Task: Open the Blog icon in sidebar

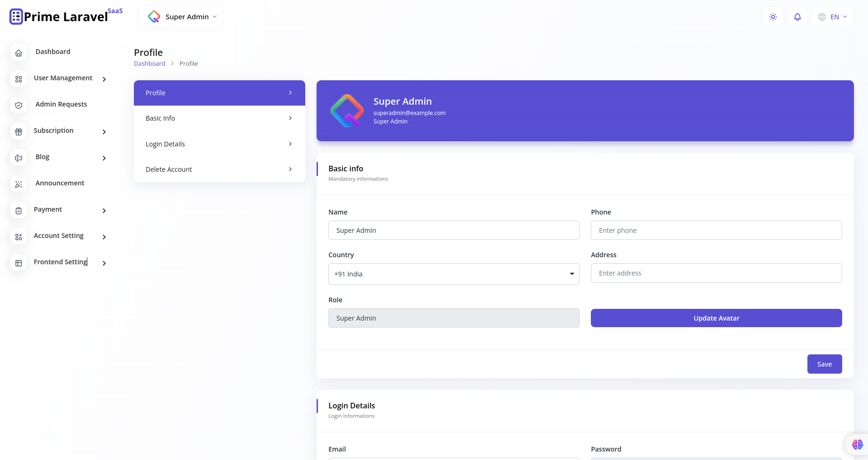Action: (x=18, y=158)
